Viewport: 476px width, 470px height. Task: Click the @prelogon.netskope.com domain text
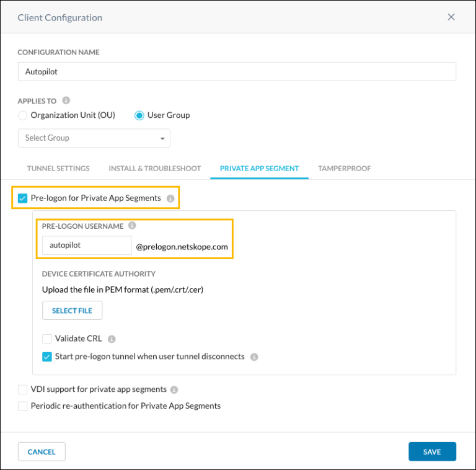182,247
